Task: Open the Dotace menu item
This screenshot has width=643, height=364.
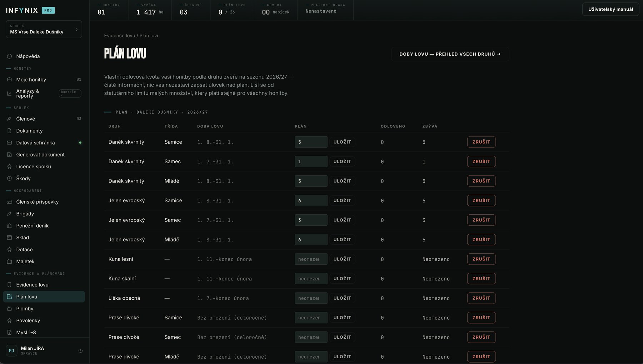Action: tap(44, 250)
